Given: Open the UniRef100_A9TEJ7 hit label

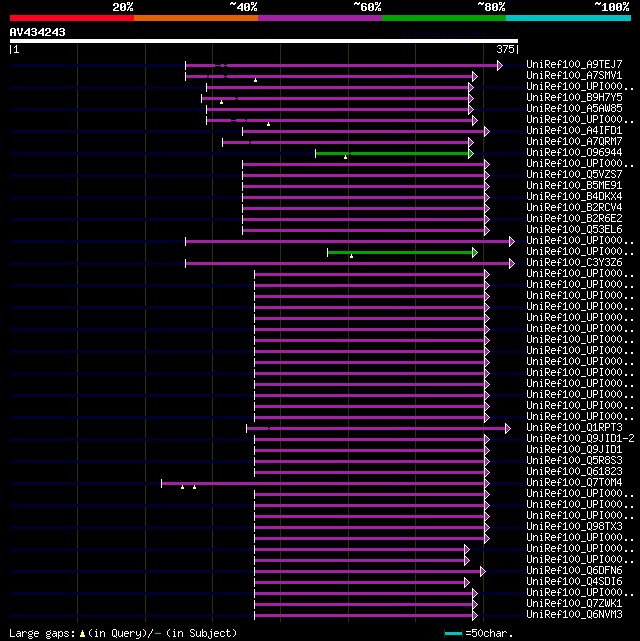Looking at the screenshot, I should [x=574, y=64].
